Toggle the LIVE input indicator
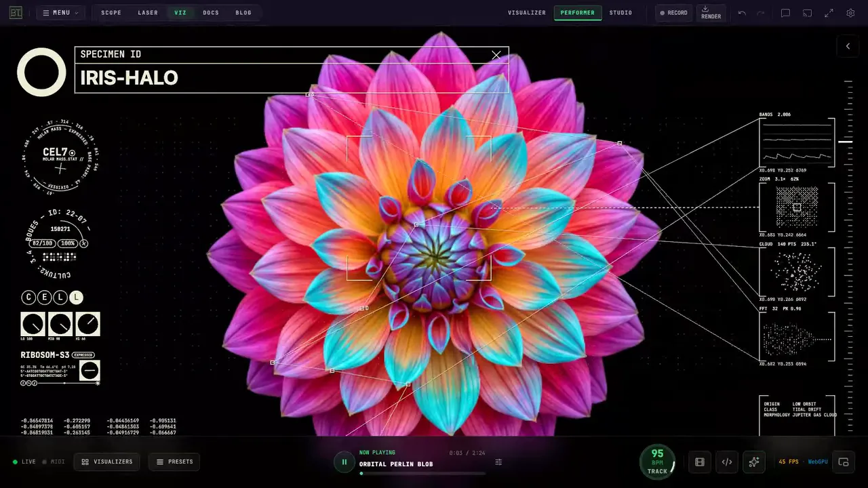The height and width of the screenshot is (488, 868). point(24,462)
